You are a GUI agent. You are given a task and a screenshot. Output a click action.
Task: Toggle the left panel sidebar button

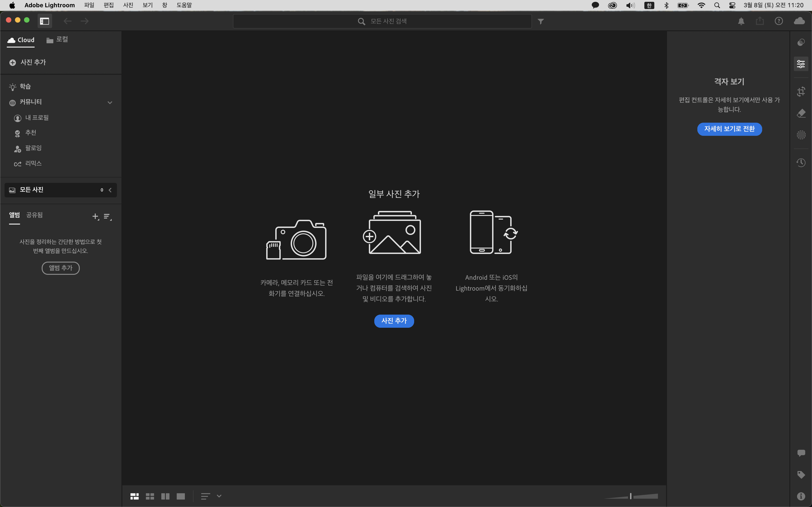(x=45, y=21)
